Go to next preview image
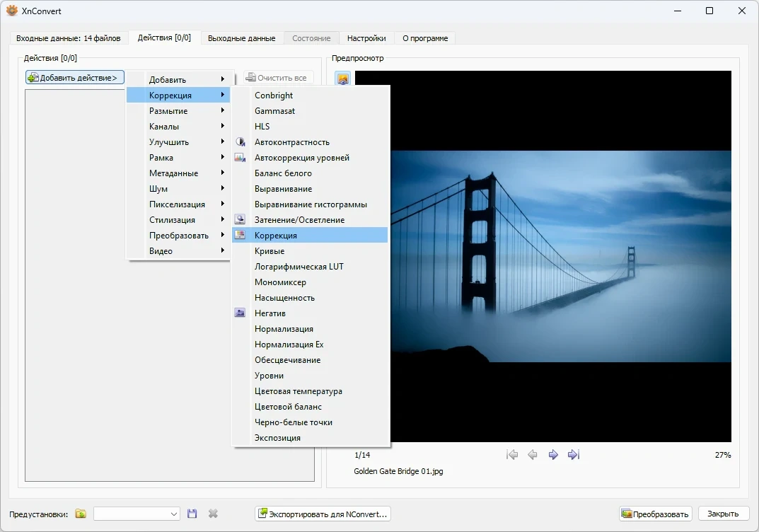 (552, 455)
